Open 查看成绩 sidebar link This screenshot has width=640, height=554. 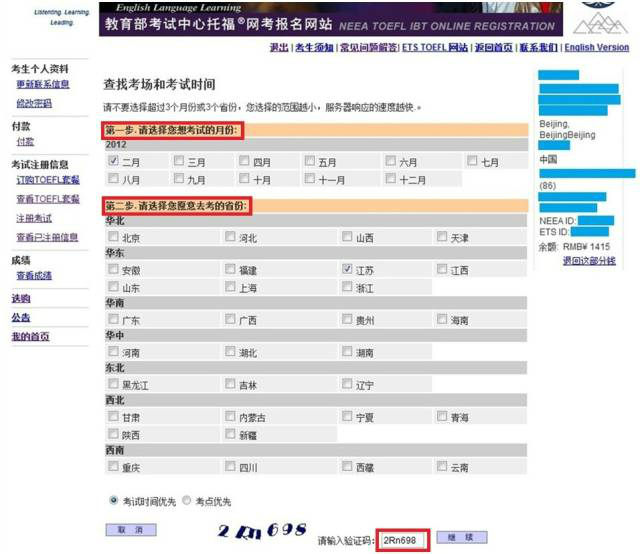[x=34, y=275]
